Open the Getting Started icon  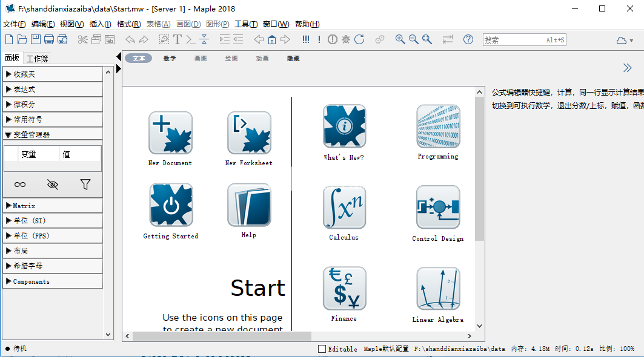coord(171,205)
